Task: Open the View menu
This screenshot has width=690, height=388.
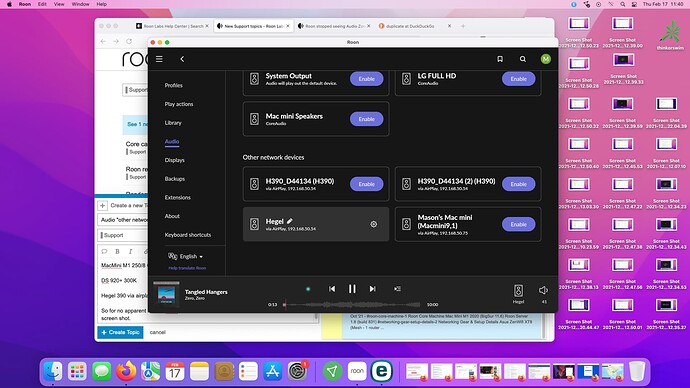Action: pos(59,4)
